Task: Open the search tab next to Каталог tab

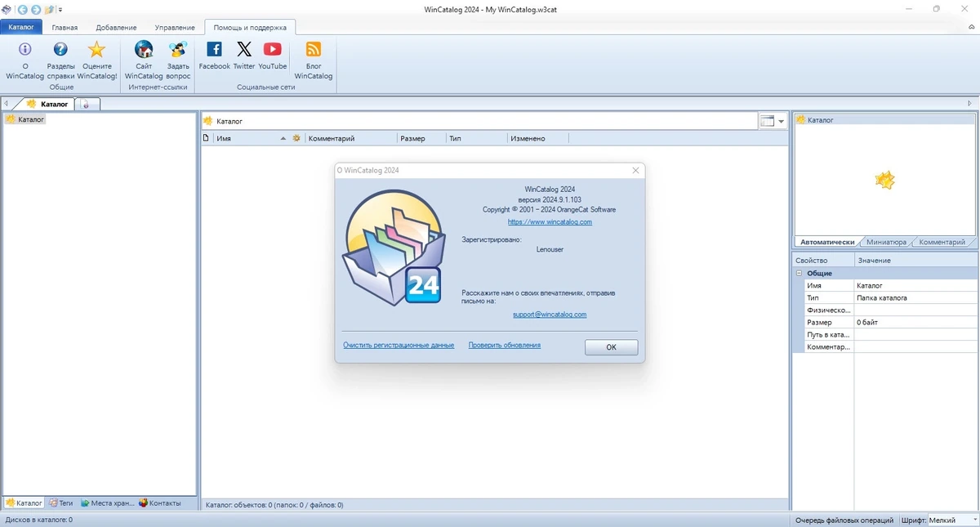Action: coord(87,104)
